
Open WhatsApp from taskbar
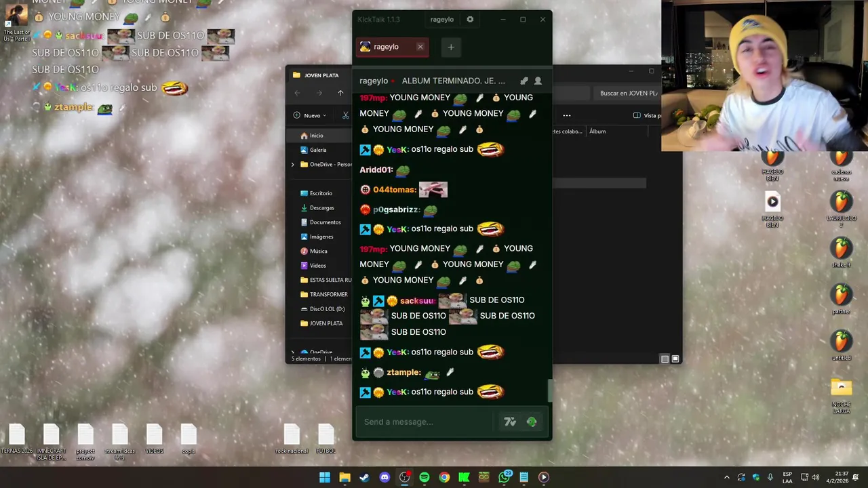coord(504,477)
